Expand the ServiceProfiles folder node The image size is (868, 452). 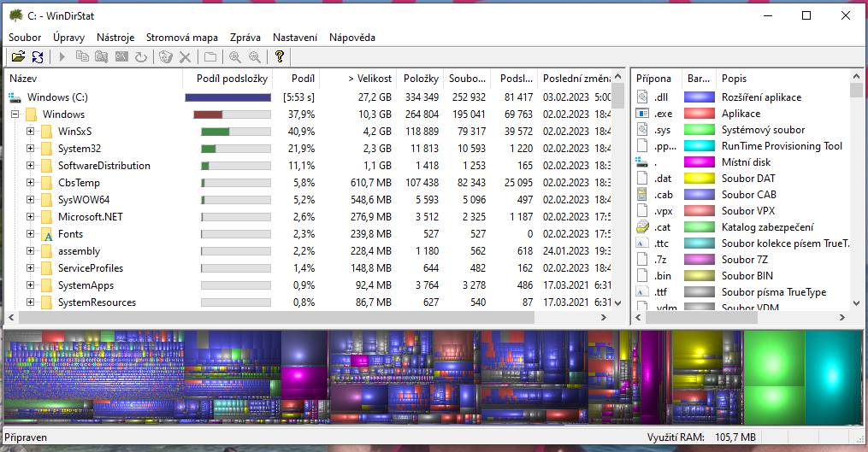pos(31,268)
